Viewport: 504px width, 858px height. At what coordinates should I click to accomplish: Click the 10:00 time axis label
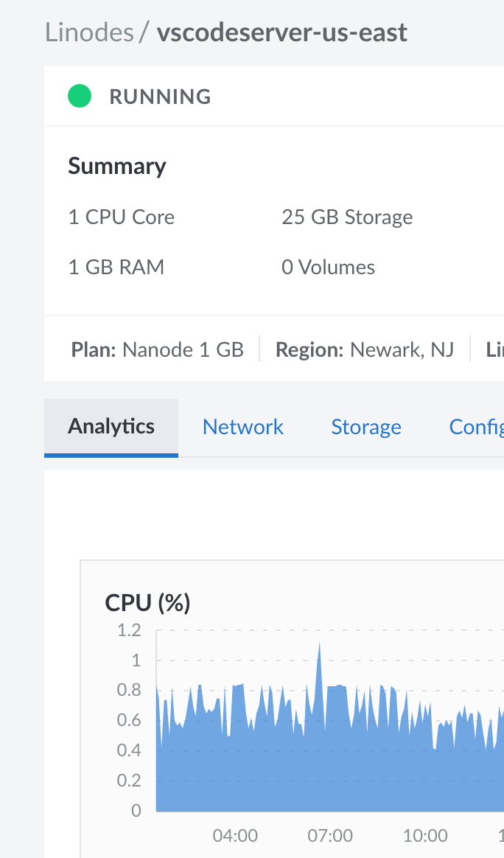425,836
